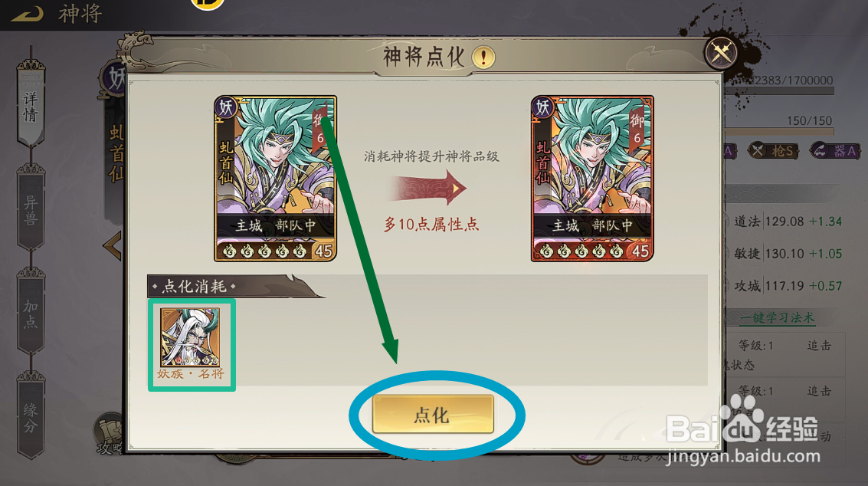Click the back arrow next to 神将
The image size is (868, 486).
click(x=27, y=13)
